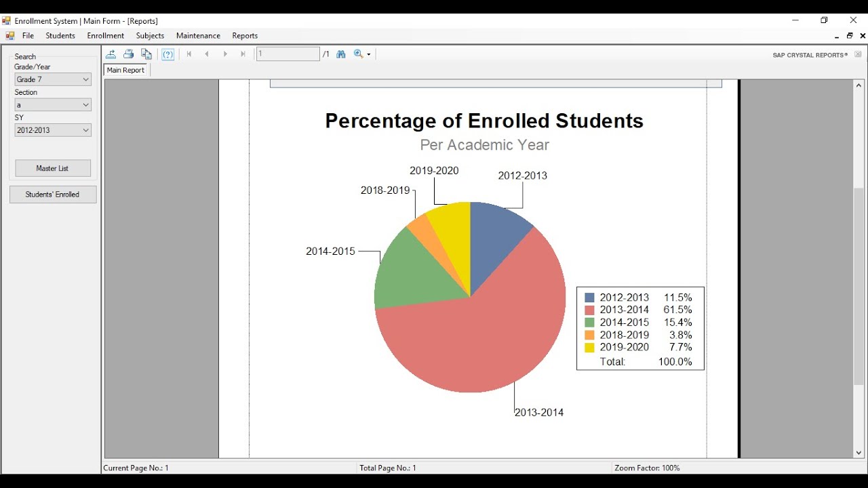This screenshot has height=488, width=868.
Task: Open the Find Text binoculars tool
Action: (341, 54)
